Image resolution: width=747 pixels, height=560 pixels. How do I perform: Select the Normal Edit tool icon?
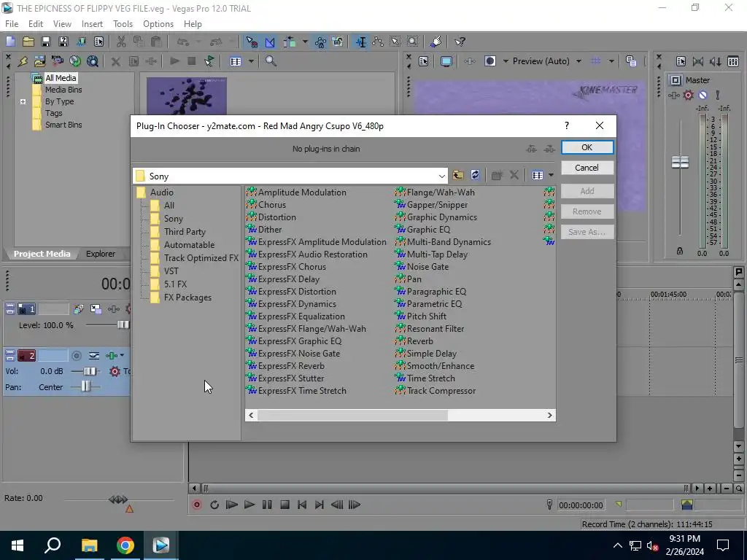(361, 42)
